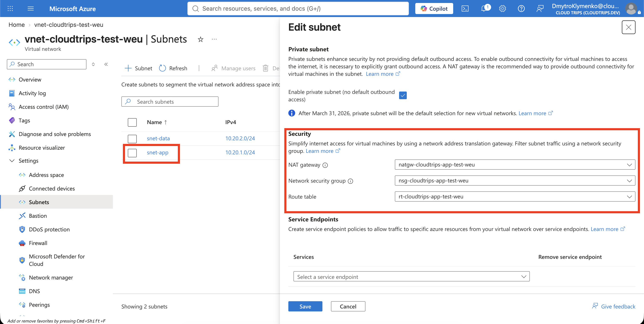
Task: Click the sidebar expand/collapse arrows icon
Action: click(x=93, y=64)
